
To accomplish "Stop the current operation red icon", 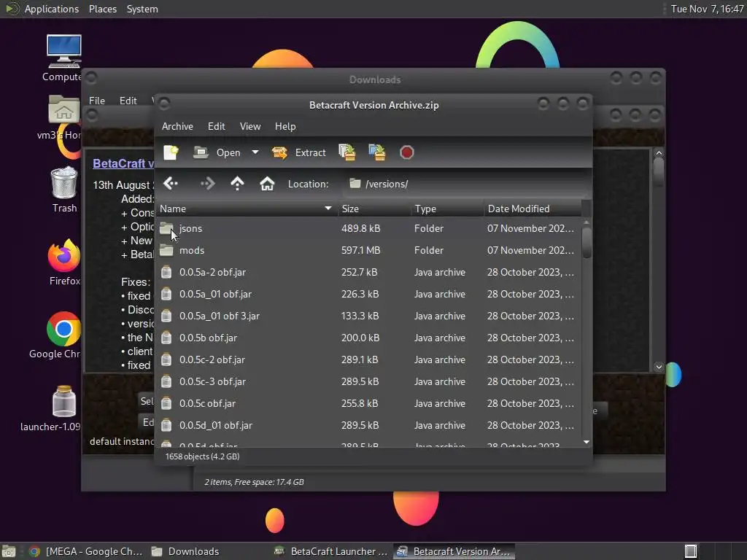I will pos(407,152).
